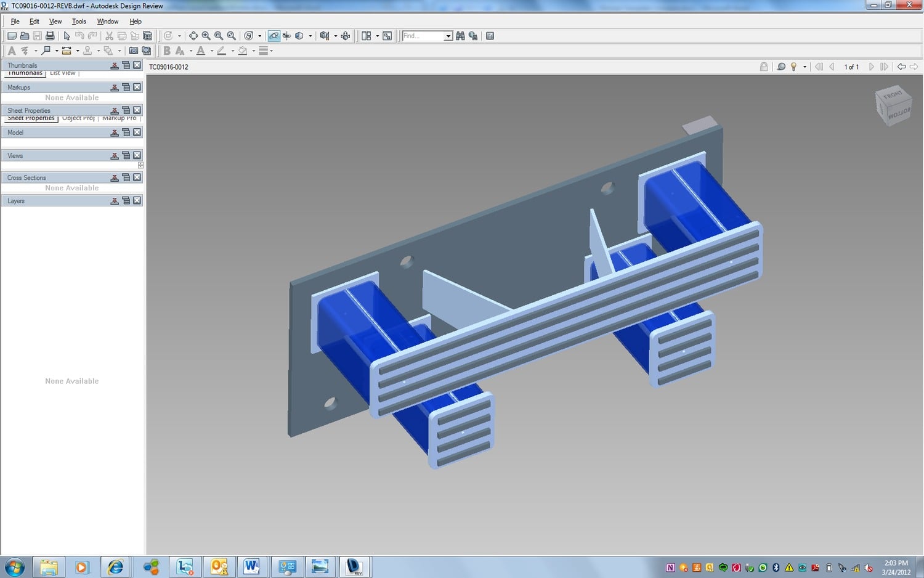The height and width of the screenshot is (578, 924).
Task: Open Microsoft Word from the taskbar
Action: (251, 566)
